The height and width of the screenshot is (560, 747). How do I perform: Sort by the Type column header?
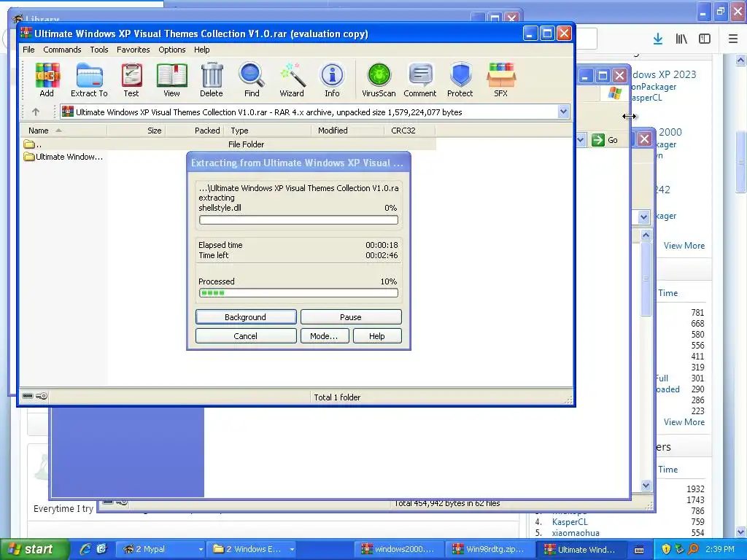(267, 131)
